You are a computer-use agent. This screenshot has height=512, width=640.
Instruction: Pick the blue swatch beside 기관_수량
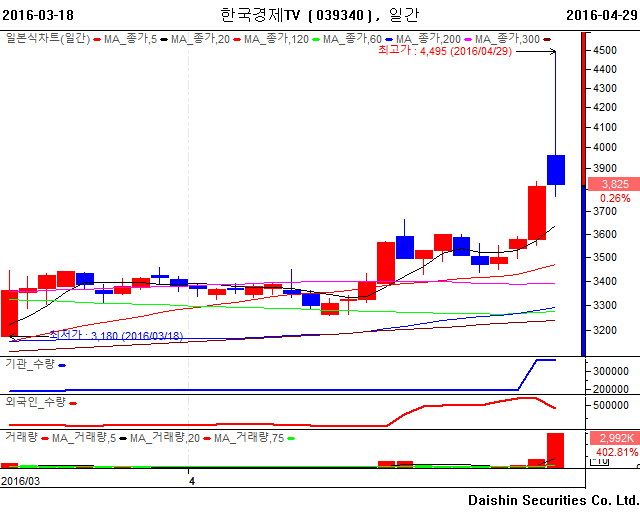click(62, 365)
